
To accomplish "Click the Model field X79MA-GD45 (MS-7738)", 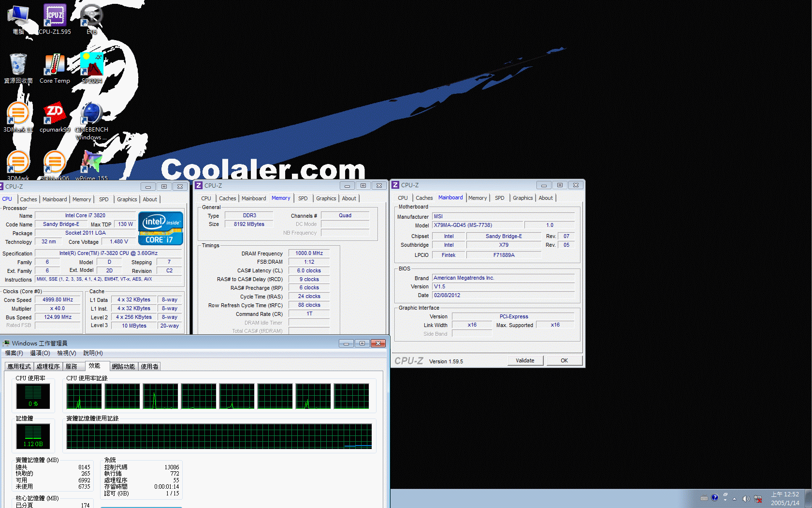I will click(x=478, y=225).
